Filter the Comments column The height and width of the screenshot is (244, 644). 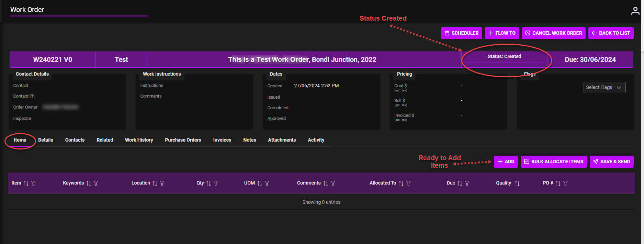[x=333, y=184]
